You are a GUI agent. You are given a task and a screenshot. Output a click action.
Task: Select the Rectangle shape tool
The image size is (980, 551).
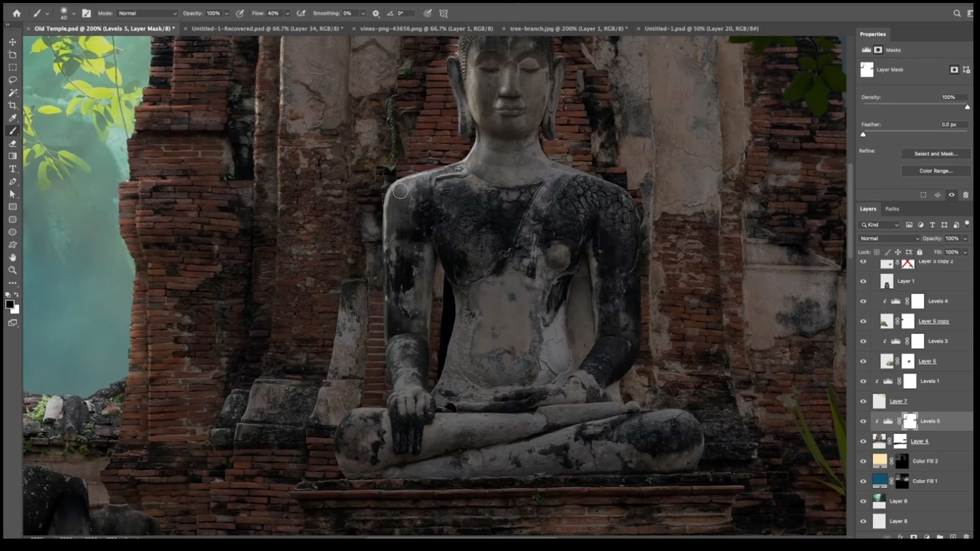[x=13, y=207]
